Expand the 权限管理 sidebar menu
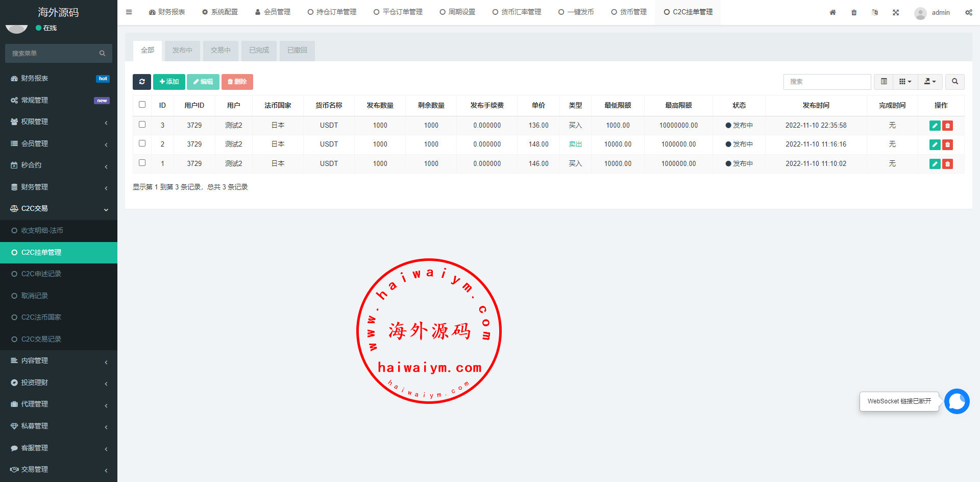 click(x=59, y=122)
